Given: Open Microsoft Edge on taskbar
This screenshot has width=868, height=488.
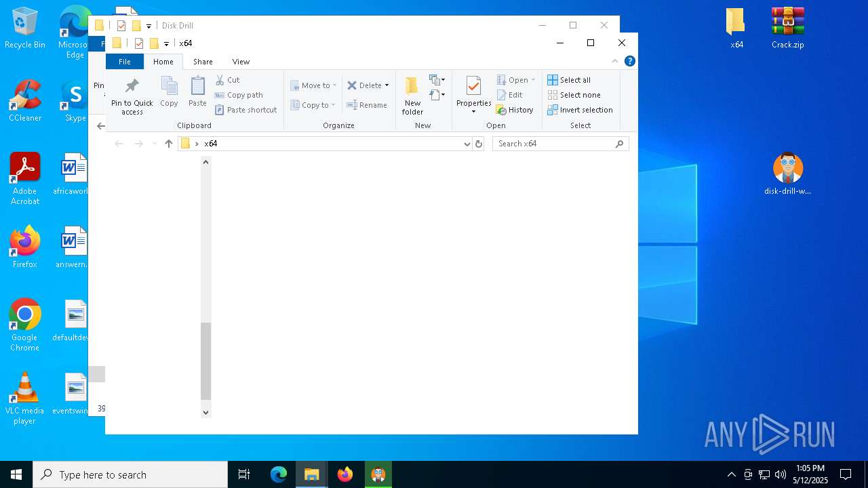Looking at the screenshot, I should coord(279,474).
